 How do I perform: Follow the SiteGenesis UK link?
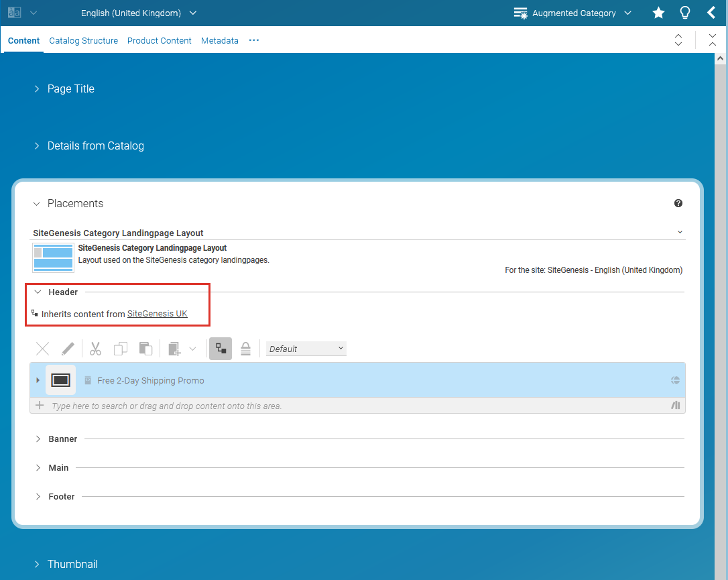158,314
